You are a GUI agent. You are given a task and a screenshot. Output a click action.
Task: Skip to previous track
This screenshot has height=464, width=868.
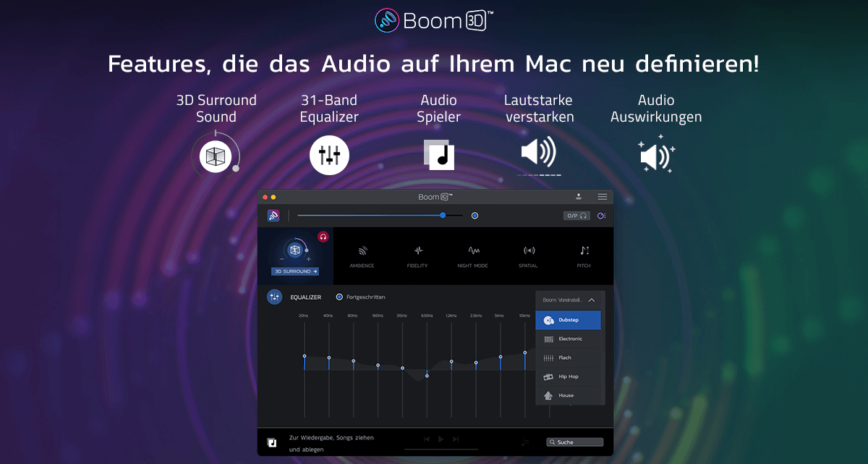(x=427, y=439)
